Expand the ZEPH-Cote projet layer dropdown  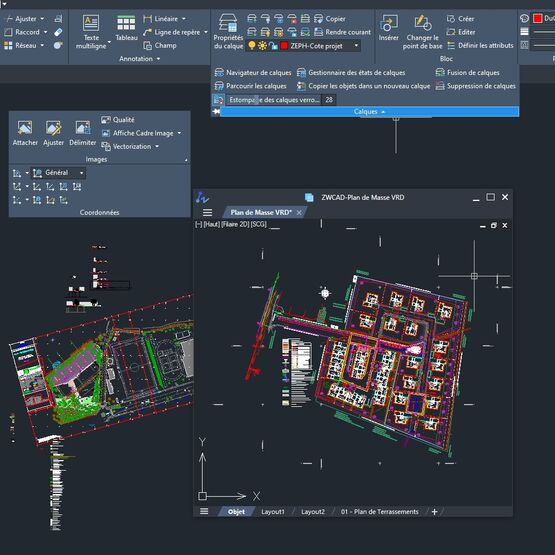[x=356, y=45]
